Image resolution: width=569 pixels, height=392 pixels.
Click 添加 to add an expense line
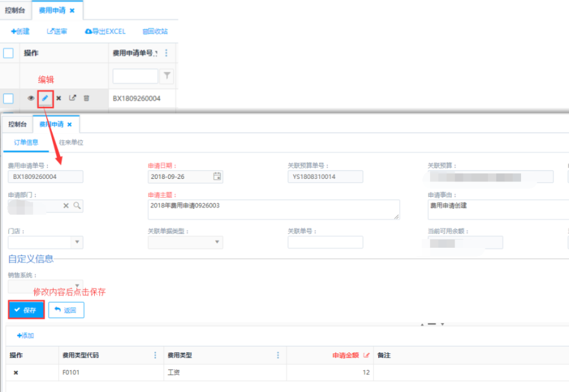(25, 335)
